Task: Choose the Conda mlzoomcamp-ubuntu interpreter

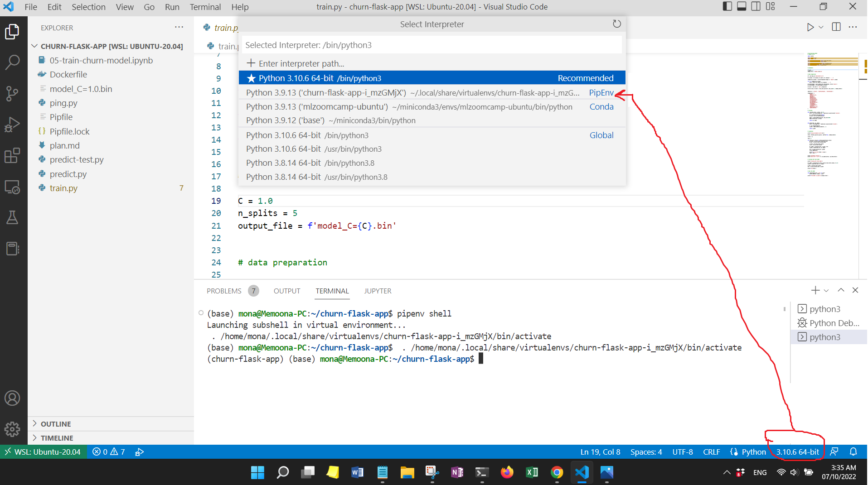Action: pos(432,106)
